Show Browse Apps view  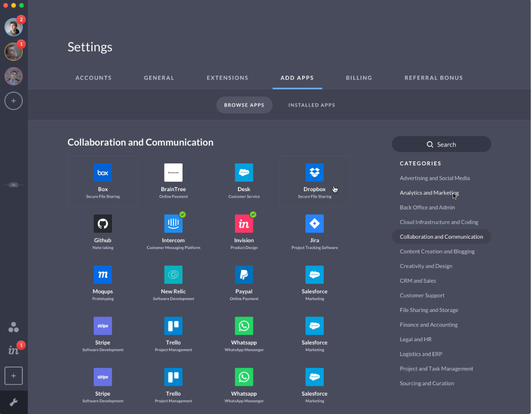244,105
